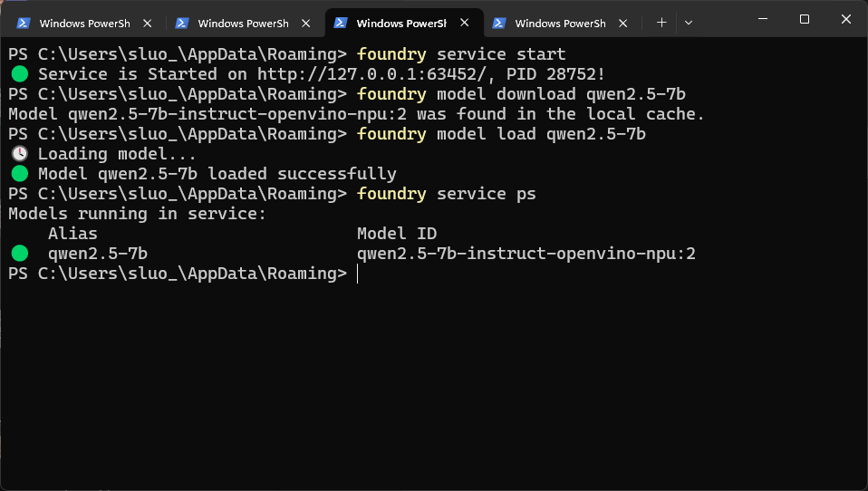Click the clock icon beside 'Loading model...'

20,153
